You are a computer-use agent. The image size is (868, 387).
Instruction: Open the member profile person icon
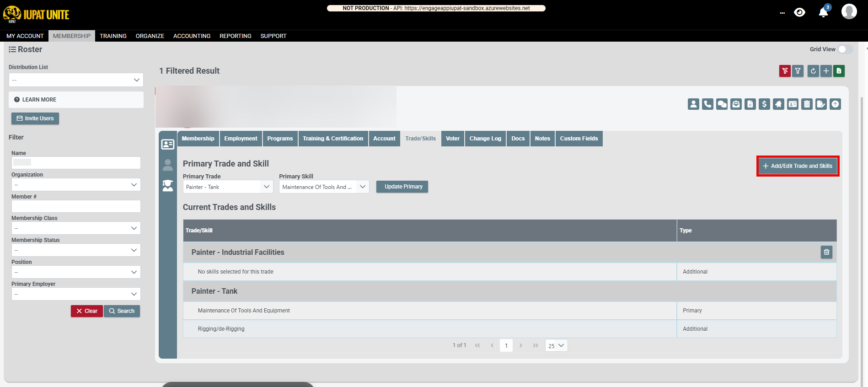coord(693,104)
